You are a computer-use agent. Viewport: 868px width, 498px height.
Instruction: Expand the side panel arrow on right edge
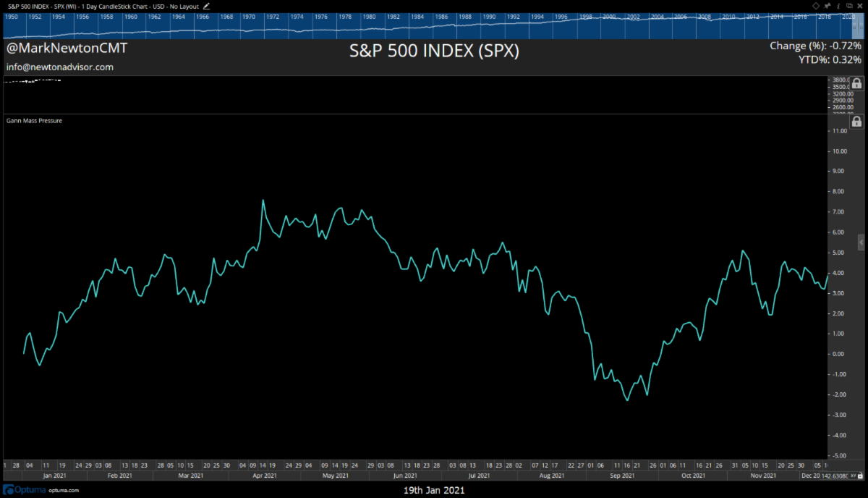tap(861, 241)
